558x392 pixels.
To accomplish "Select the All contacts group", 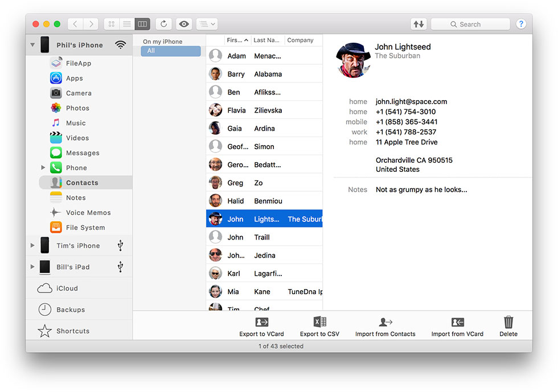I will (x=171, y=51).
